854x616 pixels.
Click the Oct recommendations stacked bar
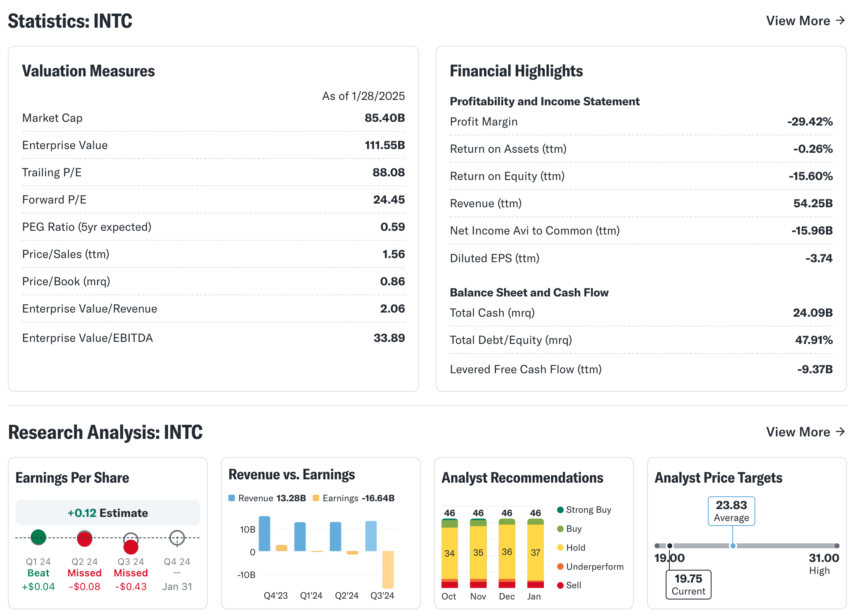pos(449,553)
